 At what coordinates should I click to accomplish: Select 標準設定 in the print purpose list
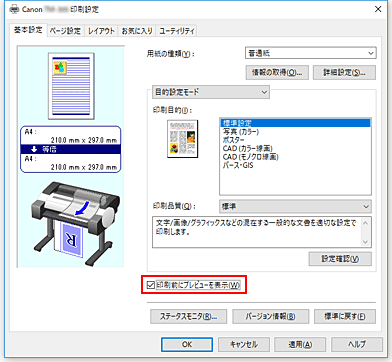pyautogui.click(x=295, y=123)
